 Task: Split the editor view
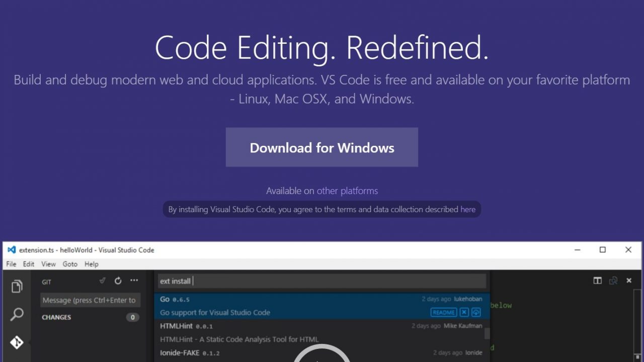[597, 281]
